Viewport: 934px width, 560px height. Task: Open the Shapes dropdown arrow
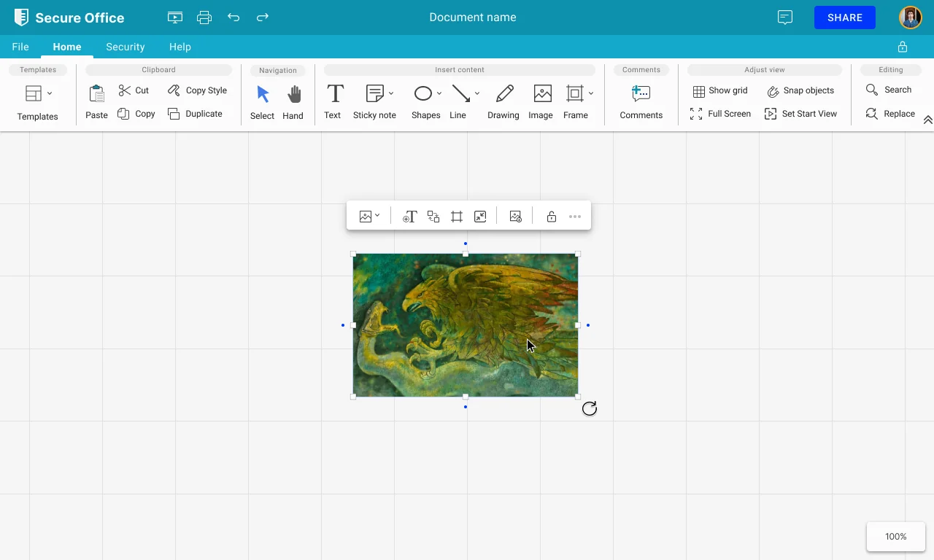[x=439, y=93]
